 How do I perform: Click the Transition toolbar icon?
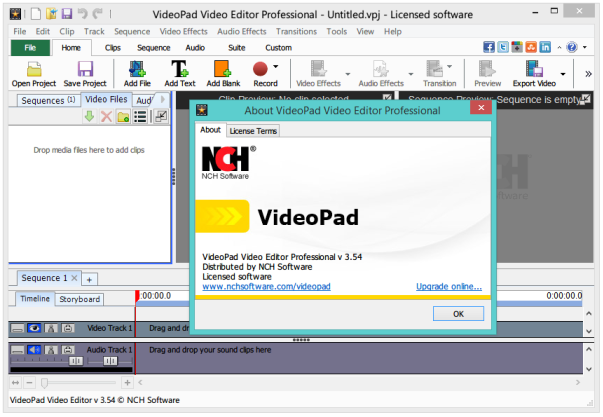(x=435, y=69)
